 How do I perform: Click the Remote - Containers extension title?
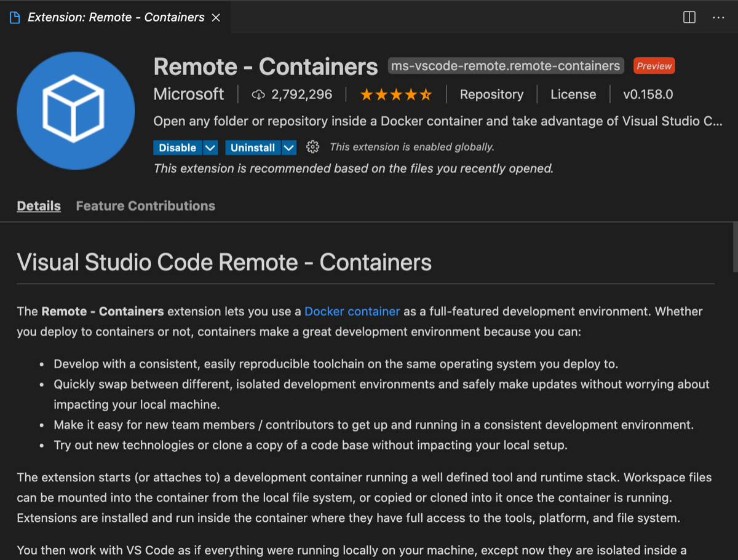coord(266,66)
